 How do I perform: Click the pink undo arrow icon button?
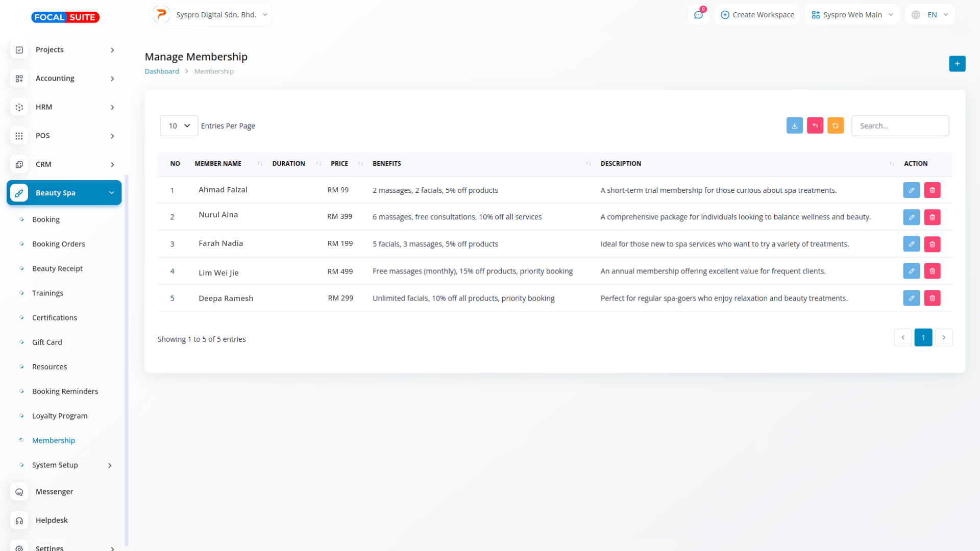coord(815,126)
